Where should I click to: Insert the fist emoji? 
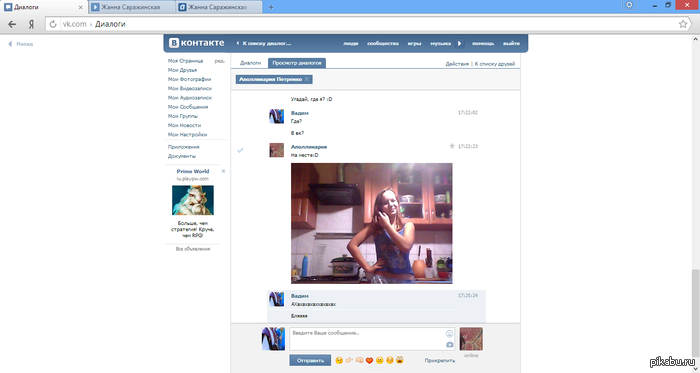pos(359,360)
